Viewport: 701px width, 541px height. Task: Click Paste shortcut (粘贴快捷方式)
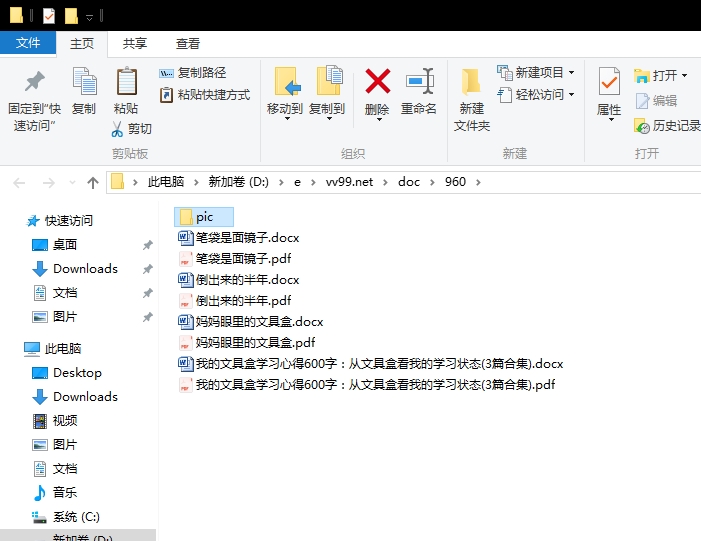(x=205, y=95)
